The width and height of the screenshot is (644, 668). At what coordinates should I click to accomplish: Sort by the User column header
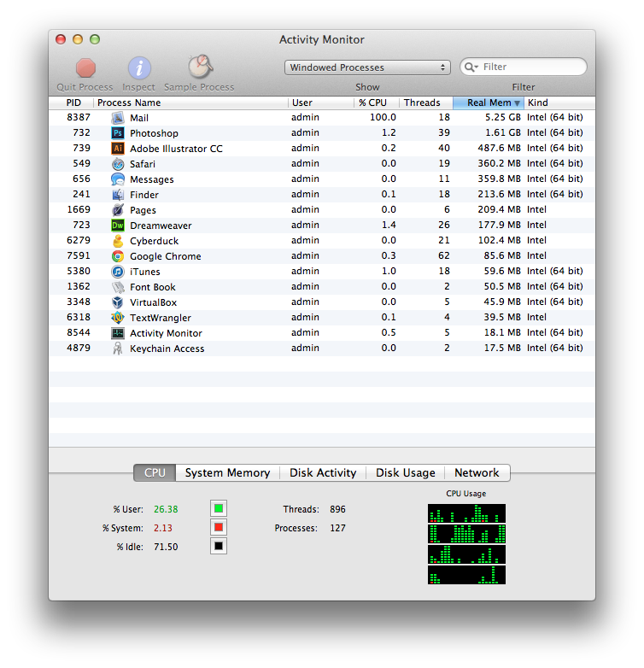click(321, 103)
